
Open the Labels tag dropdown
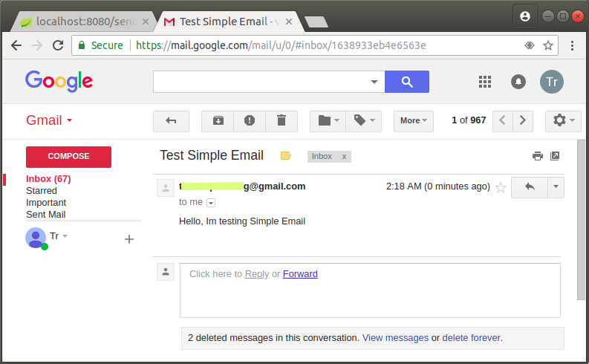coord(364,121)
